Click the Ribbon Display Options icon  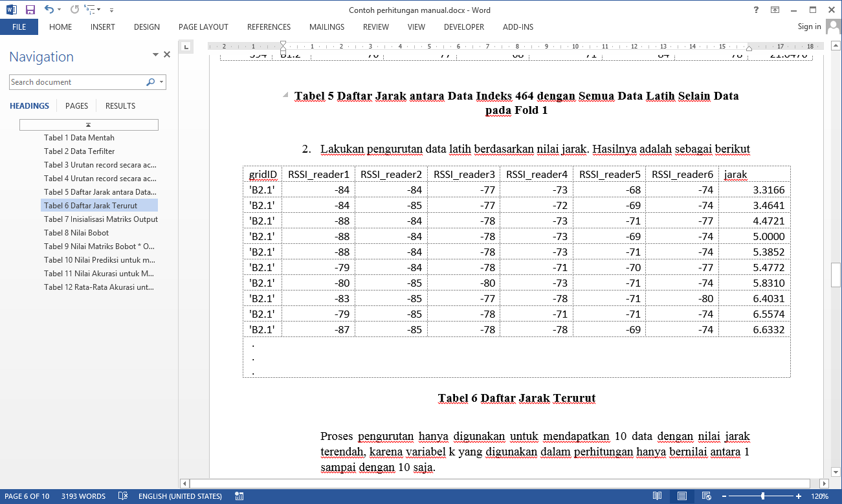[x=775, y=10]
